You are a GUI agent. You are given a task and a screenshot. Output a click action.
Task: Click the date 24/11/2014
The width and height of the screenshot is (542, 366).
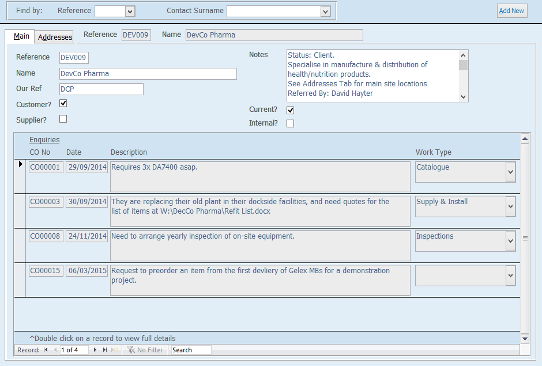[87, 236]
